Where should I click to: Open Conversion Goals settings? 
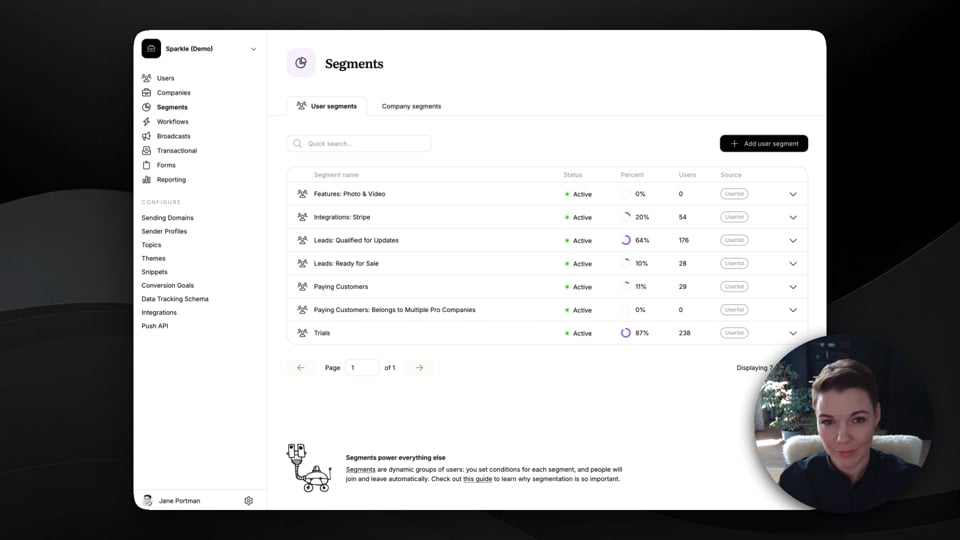tap(168, 285)
